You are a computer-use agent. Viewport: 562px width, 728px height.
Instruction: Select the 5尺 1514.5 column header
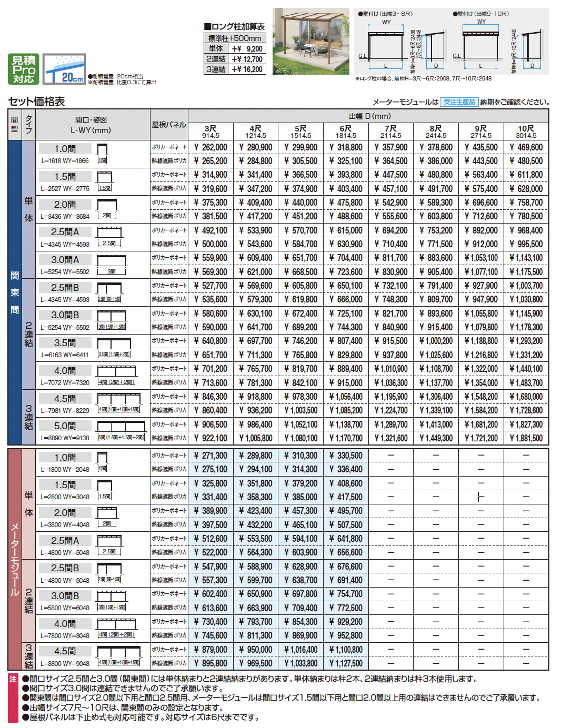[301, 132]
